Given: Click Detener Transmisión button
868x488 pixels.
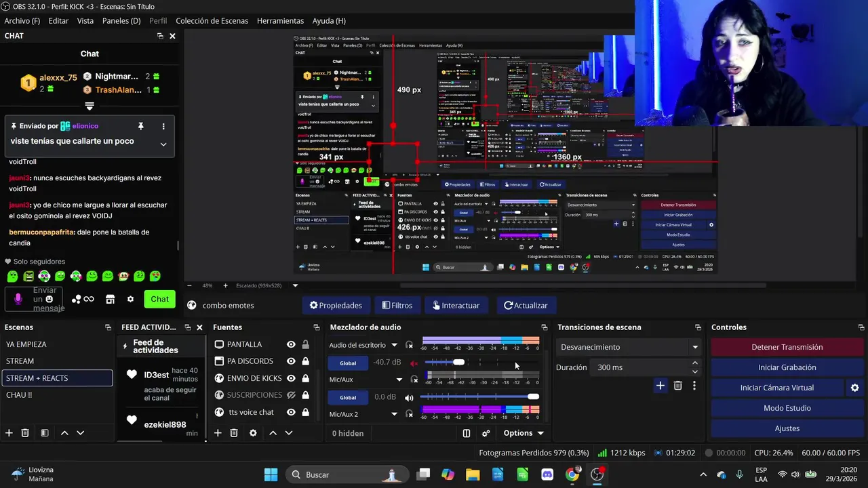Looking at the screenshot, I should click(x=787, y=347).
